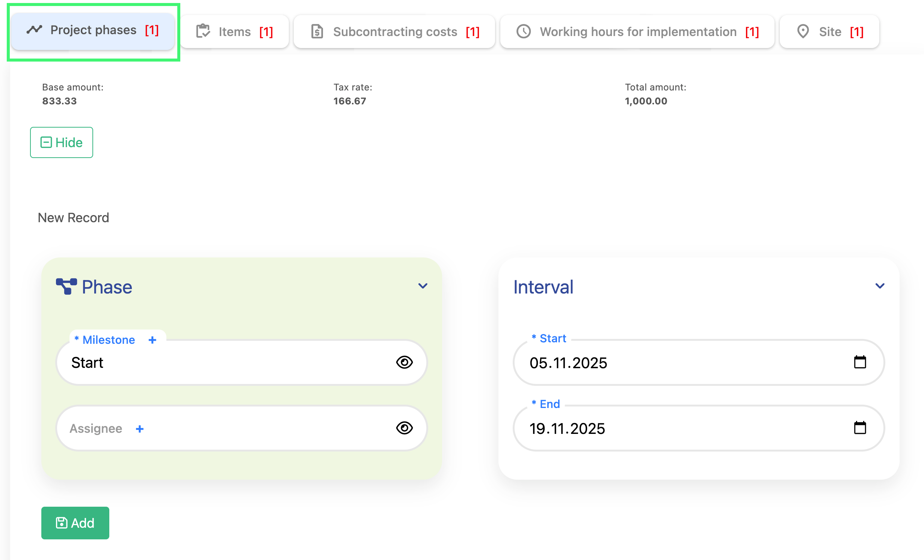Toggle visibility of the Milestone field
924x560 pixels.
(404, 362)
